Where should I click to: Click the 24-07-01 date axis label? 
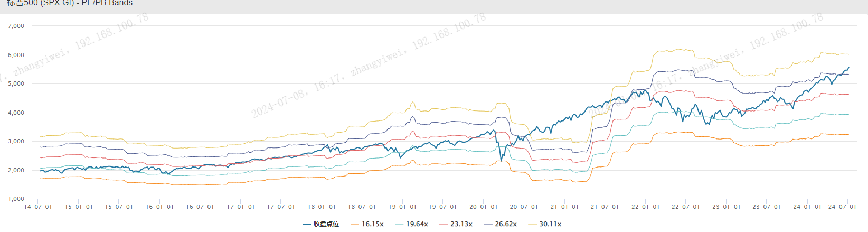tap(842, 207)
